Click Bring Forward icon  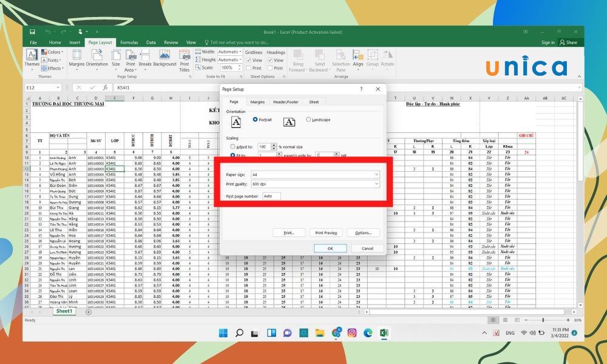coord(297,55)
